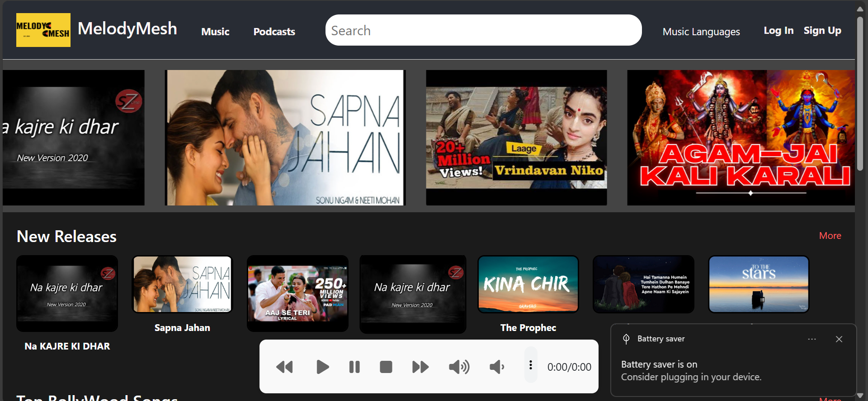Expand the Music Languages dropdown

click(701, 32)
